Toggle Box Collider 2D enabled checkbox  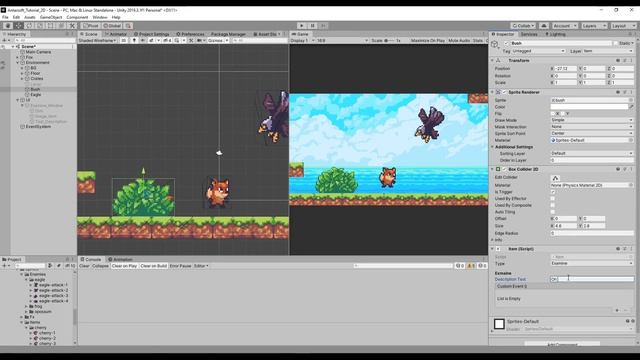504,169
